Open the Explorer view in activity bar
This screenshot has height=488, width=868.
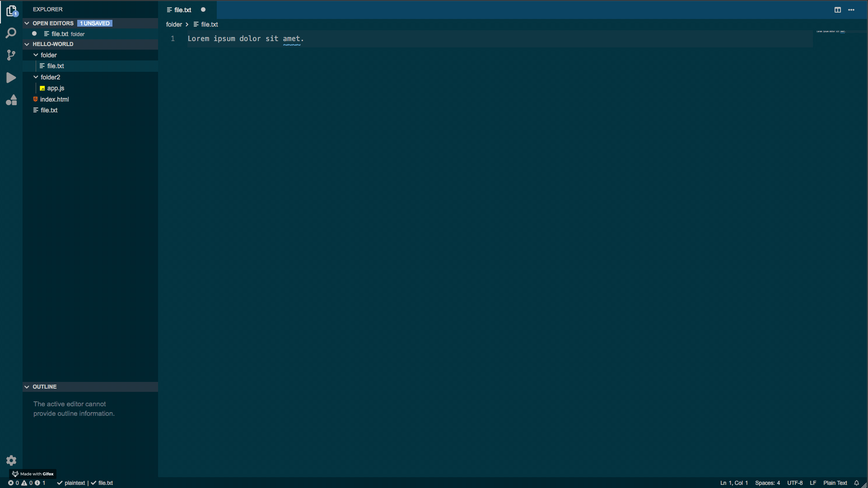(x=11, y=10)
